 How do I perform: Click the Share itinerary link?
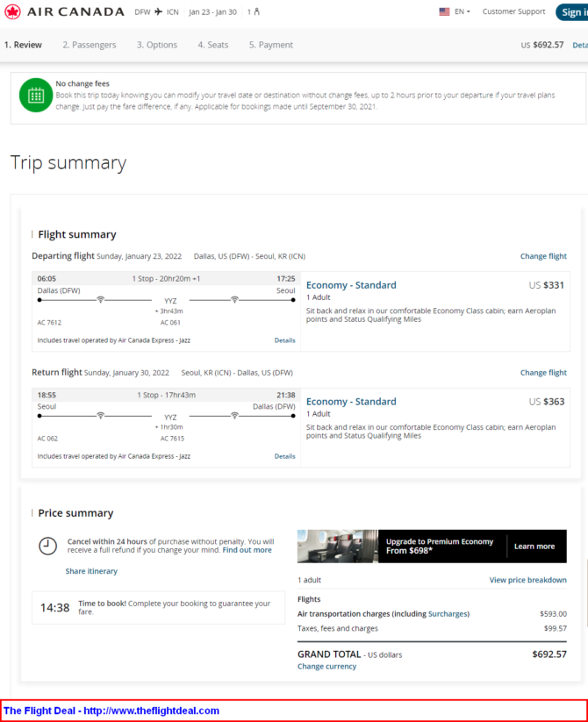91,571
